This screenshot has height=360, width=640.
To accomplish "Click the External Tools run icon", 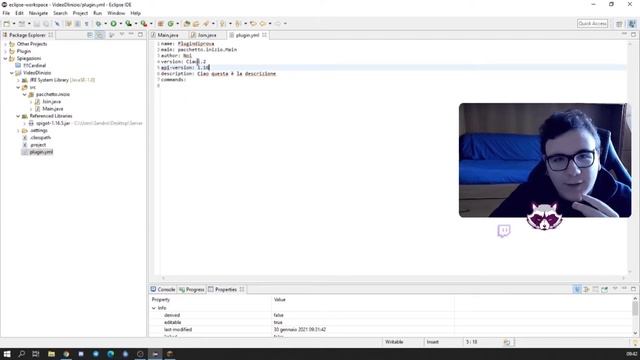I will (144, 24).
